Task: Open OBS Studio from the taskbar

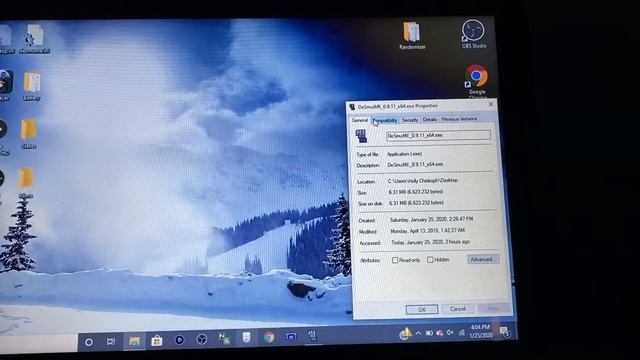Action: coord(202,339)
